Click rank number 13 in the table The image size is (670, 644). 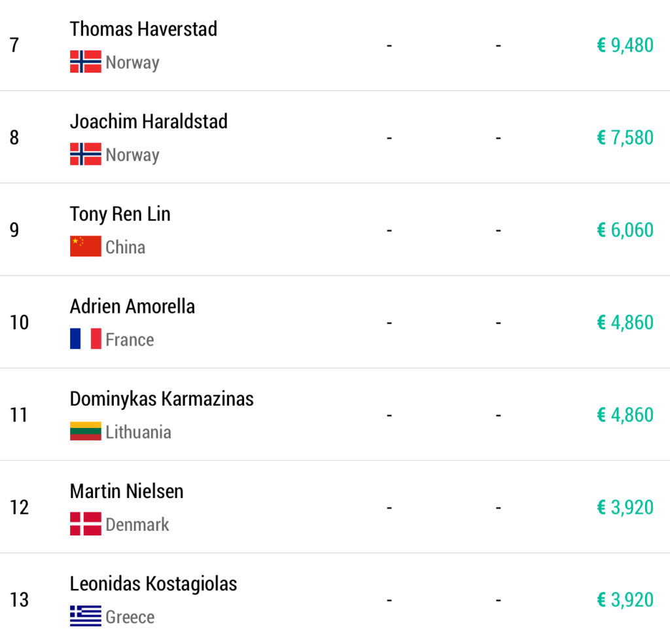(x=19, y=599)
